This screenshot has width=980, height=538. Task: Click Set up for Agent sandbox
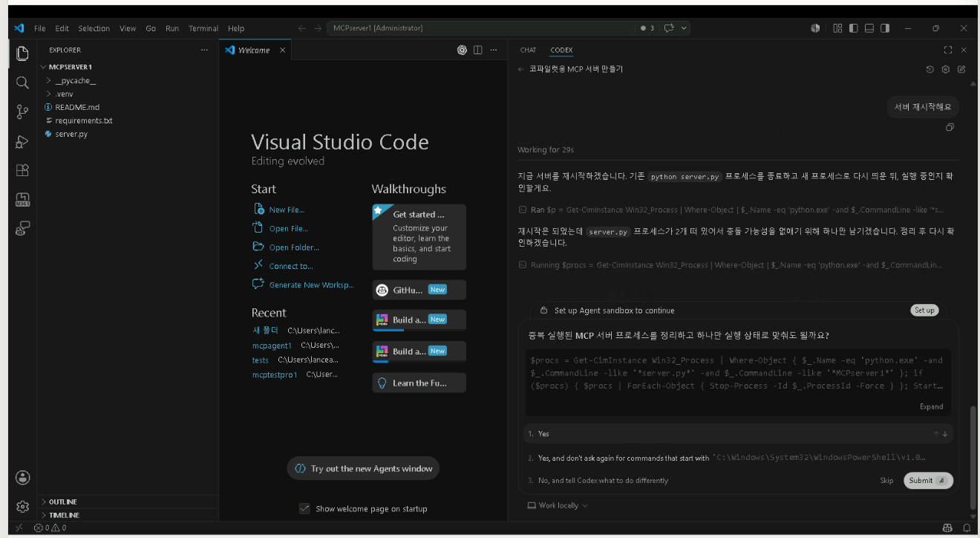[924, 310]
